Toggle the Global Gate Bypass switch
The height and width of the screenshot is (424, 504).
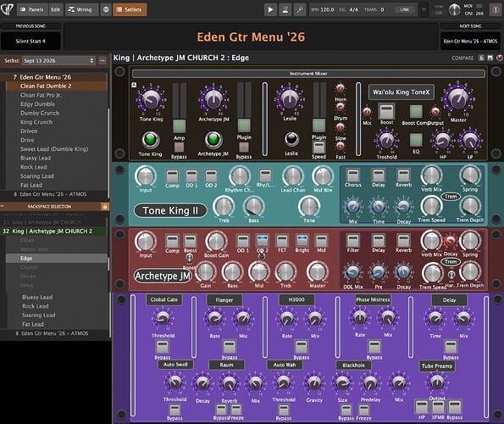(163, 347)
